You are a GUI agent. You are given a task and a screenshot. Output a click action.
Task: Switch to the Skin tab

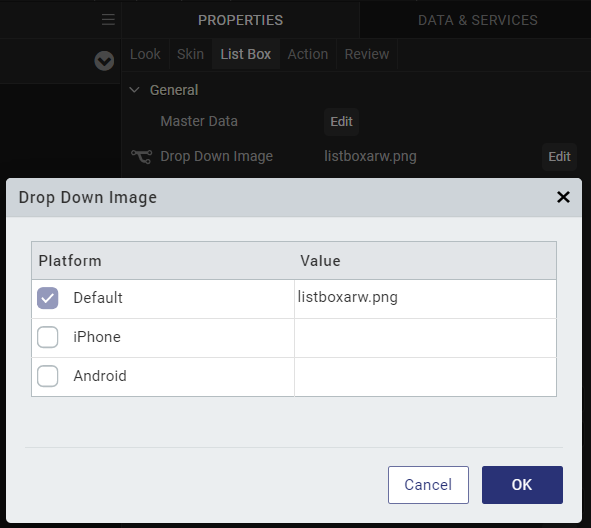coord(190,54)
